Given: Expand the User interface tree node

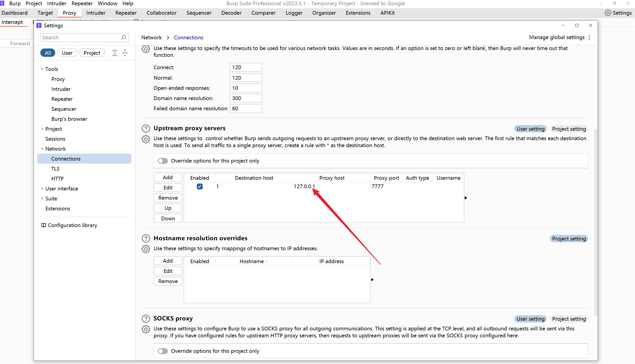Looking at the screenshot, I should pos(42,189).
